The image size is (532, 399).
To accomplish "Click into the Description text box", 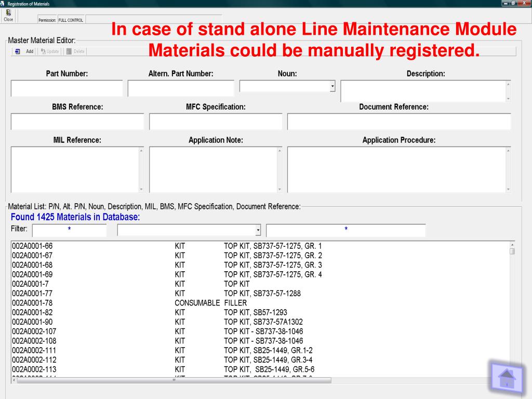I will [423, 91].
